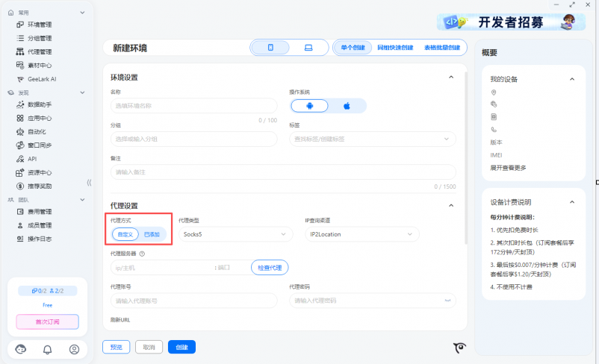
Task: Show password with the eye icon in 代理密码
Action: (x=447, y=301)
